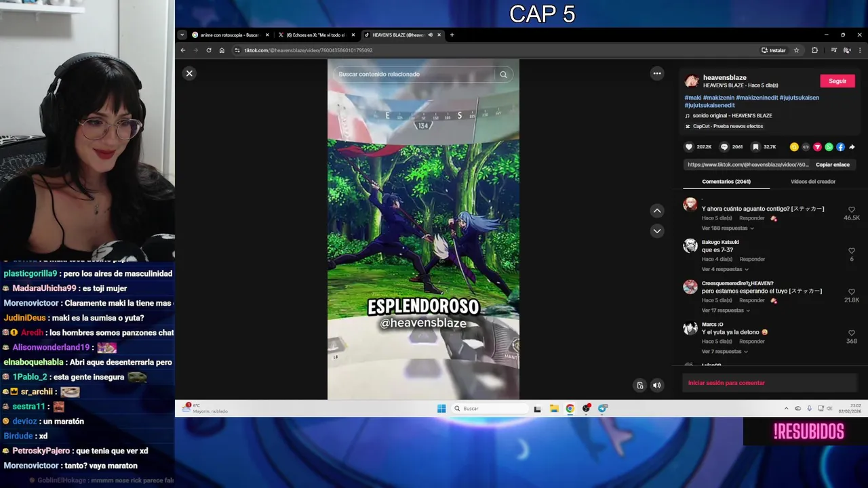Screen dimensions: 868x488
Task: Expand Ver 7 respuestas
Action: tap(724, 352)
